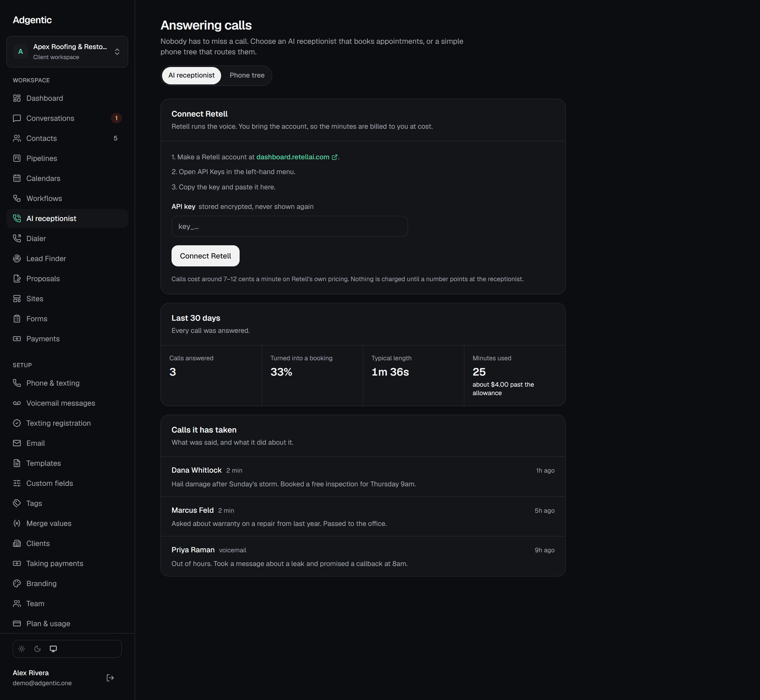
Task: Click the Calls answered value 3
Action: 173,372
